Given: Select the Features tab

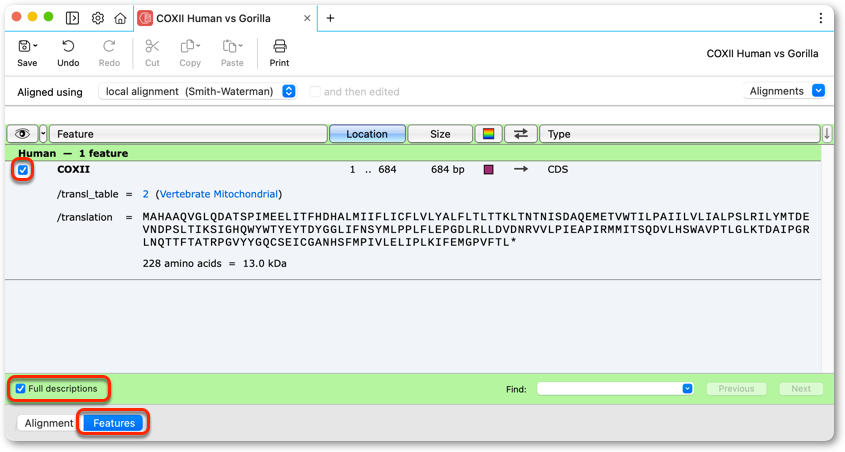Looking at the screenshot, I should click(x=114, y=423).
